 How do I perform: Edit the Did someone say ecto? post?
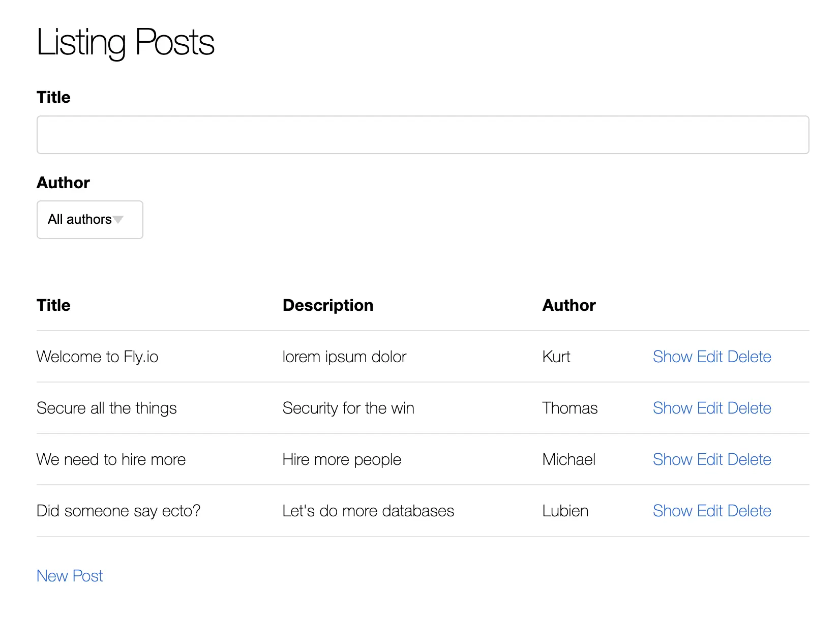pyautogui.click(x=710, y=511)
